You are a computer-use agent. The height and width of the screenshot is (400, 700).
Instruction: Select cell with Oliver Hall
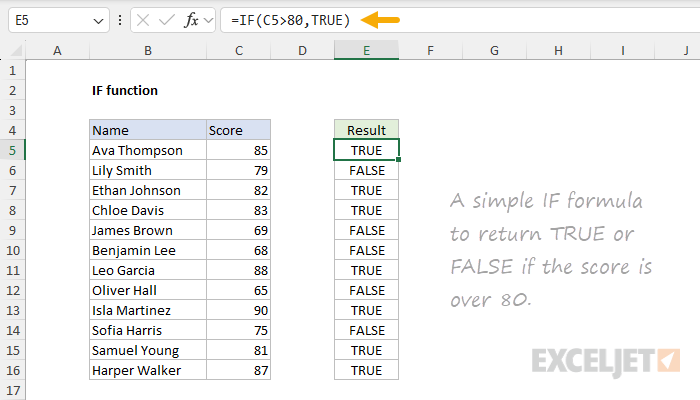pyautogui.click(x=148, y=291)
